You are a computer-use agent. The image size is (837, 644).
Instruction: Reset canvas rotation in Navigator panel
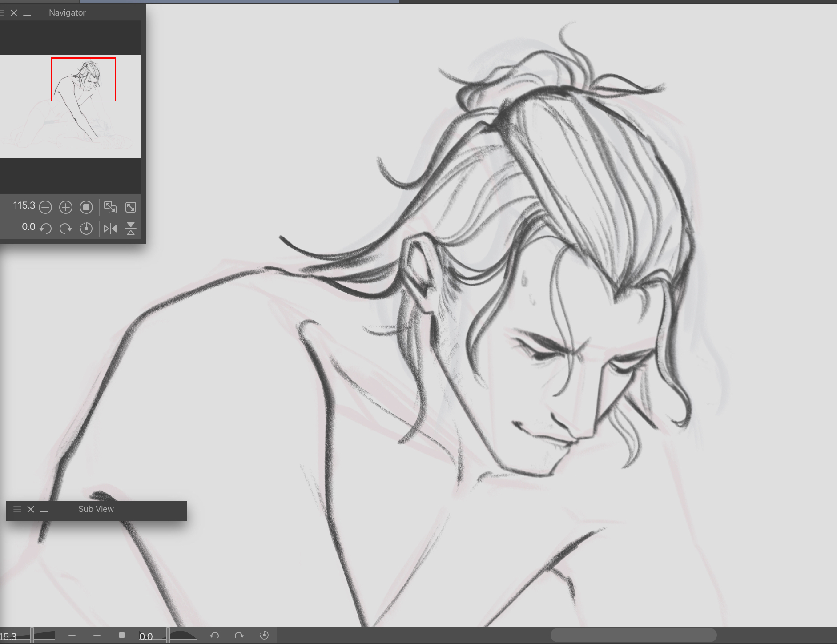point(86,229)
